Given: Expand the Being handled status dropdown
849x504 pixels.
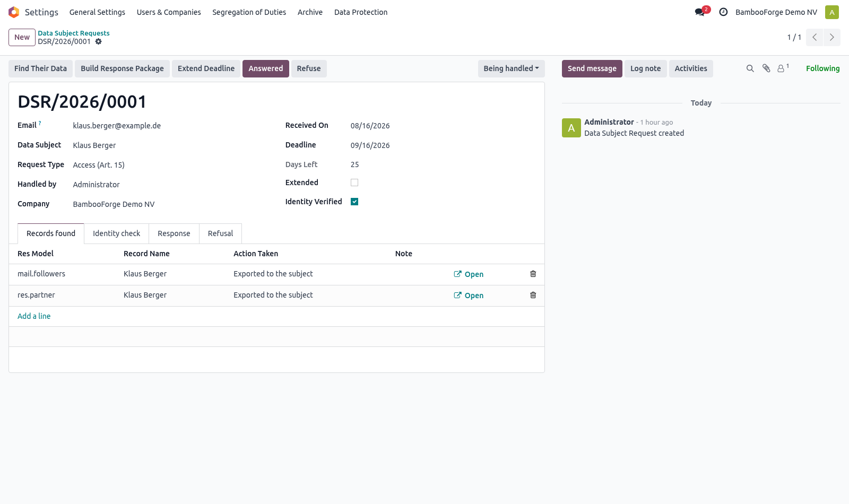Looking at the screenshot, I should 511,68.
